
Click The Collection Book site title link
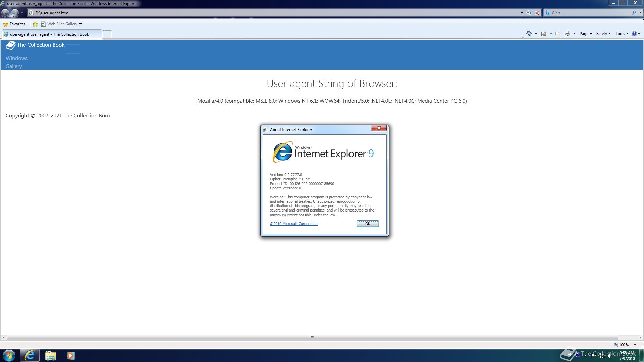41,45
